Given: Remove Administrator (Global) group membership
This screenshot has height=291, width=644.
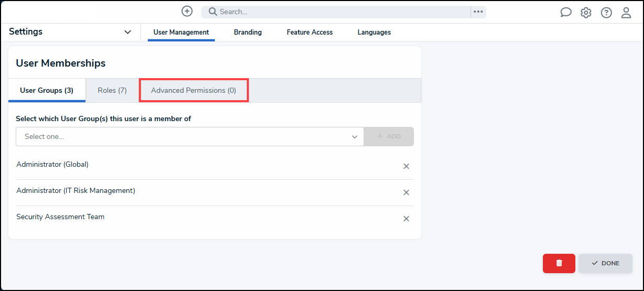Looking at the screenshot, I should tap(406, 166).
